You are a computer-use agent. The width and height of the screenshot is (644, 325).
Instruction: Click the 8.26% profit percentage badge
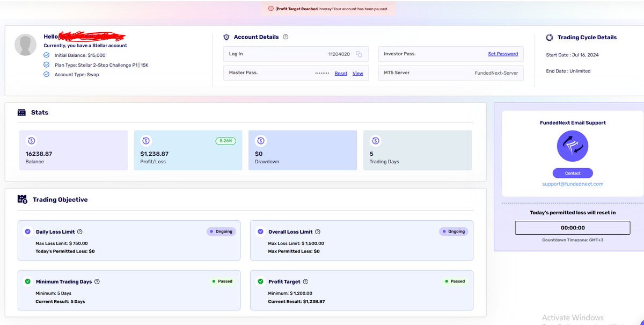(226, 141)
